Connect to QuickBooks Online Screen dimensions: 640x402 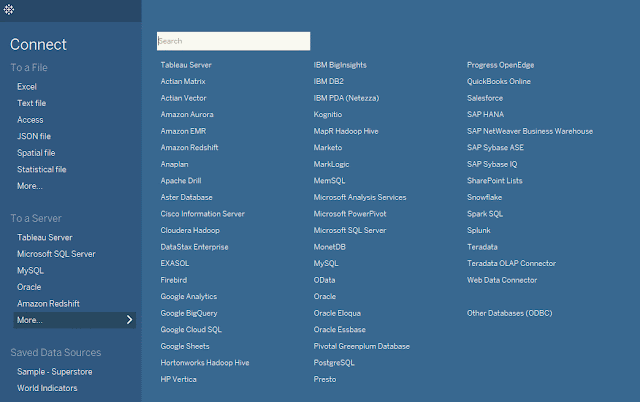[499, 81]
